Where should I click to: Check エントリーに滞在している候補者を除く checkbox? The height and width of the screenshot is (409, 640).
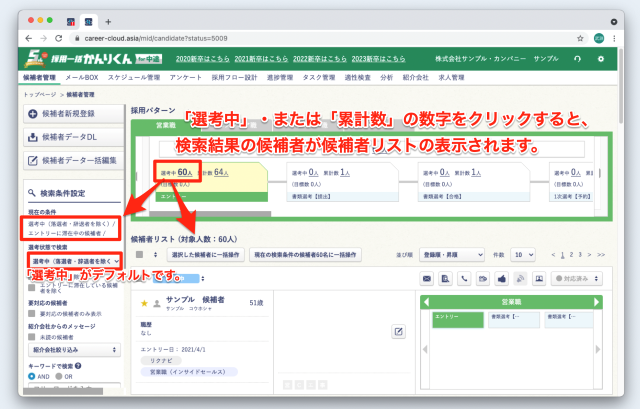[32, 285]
